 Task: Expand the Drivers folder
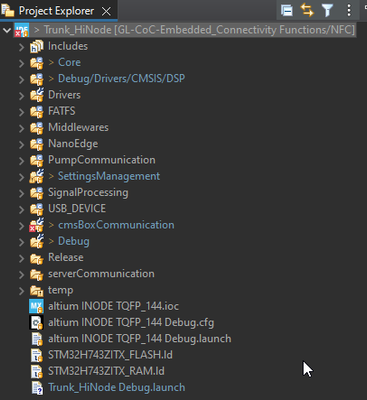point(22,96)
